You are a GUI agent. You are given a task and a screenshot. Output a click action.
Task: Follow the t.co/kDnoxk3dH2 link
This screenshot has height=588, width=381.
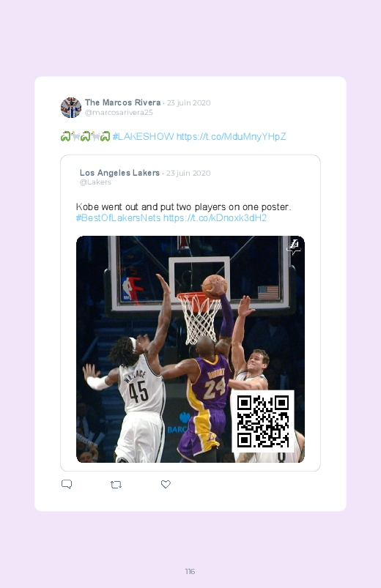click(215, 218)
